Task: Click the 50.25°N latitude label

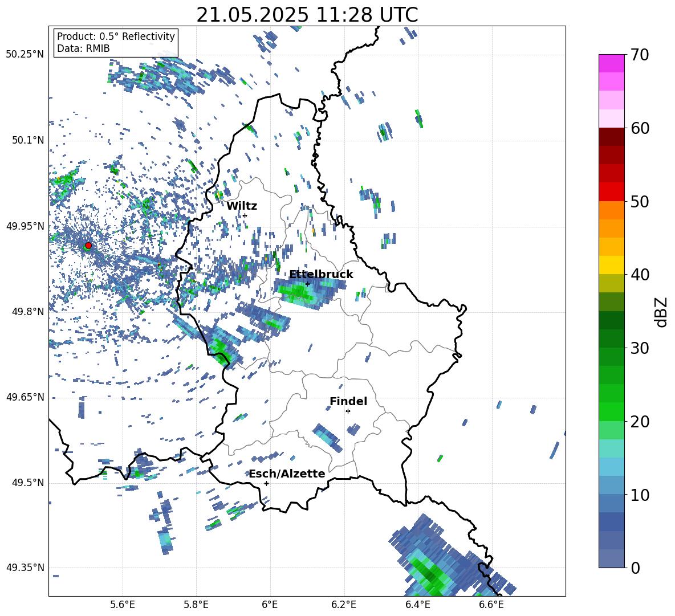Action: click(25, 55)
